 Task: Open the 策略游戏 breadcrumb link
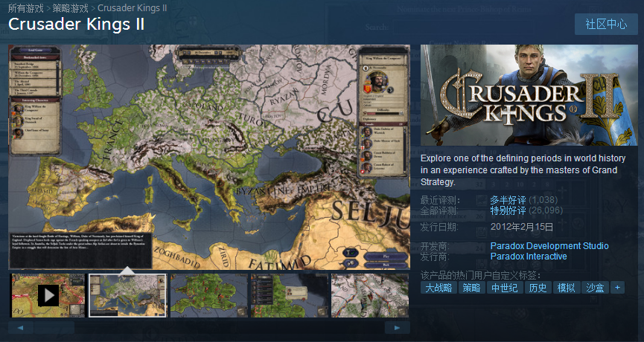tap(70, 8)
